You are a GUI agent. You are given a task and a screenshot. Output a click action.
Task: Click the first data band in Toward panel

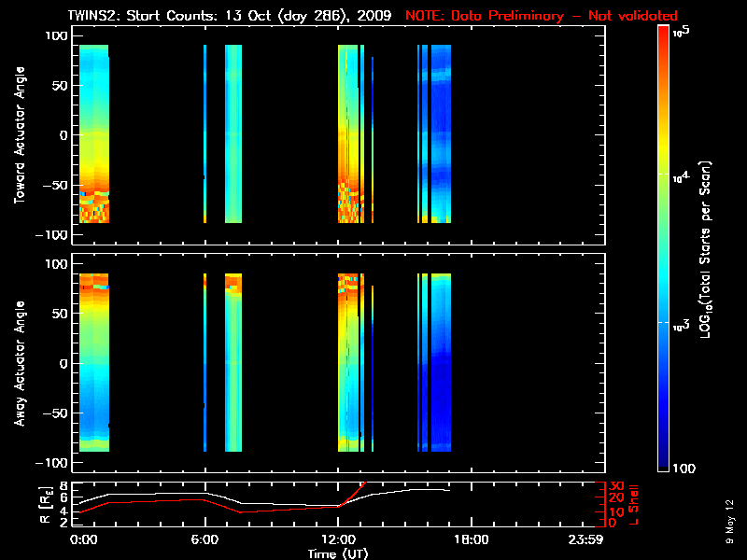coord(94,131)
